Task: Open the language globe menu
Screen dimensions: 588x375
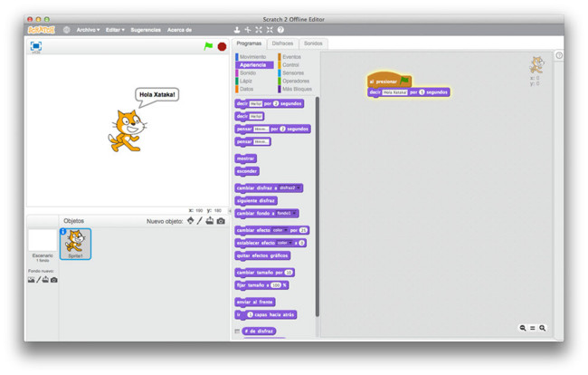Action: (x=66, y=30)
